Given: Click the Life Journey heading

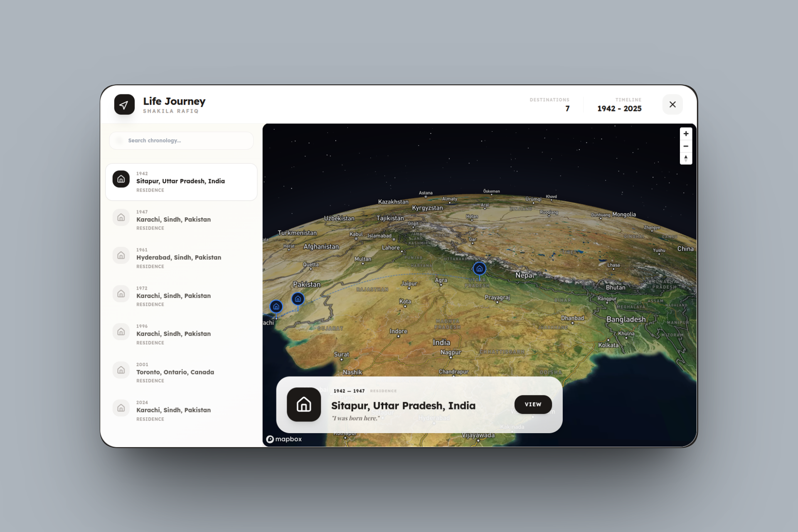Looking at the screenshot, I should (174, 101).
